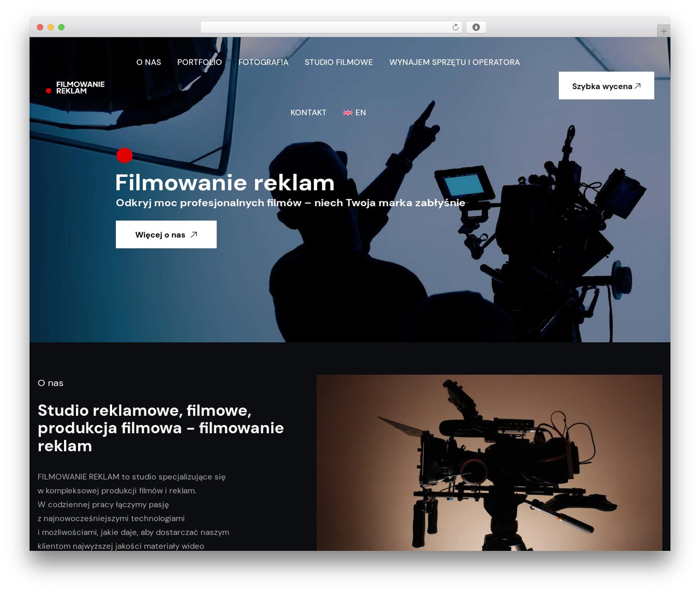700x593 pixels.
Task: Click the paragraph starting 'FILMOWANIE REKLAM to studio'
Action: click(133, 511)
